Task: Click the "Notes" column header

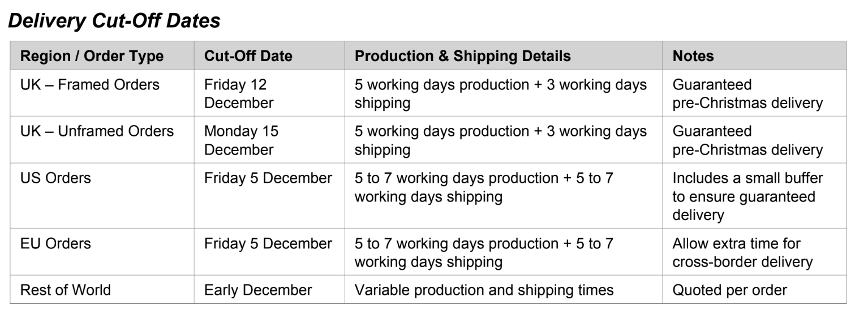Action: [x=693, y=56]
